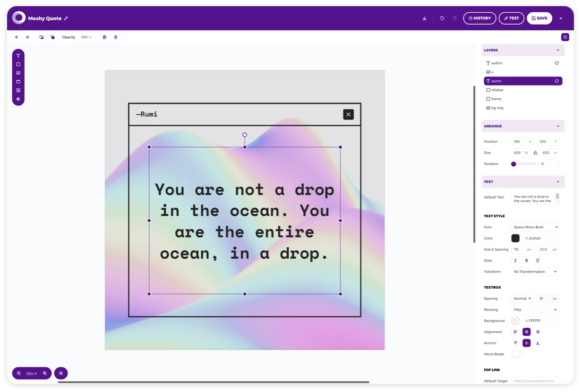Screen dimensions: 581x392
Task: Click the Test button
Action: pyautogui.click(x=511, y=18)
